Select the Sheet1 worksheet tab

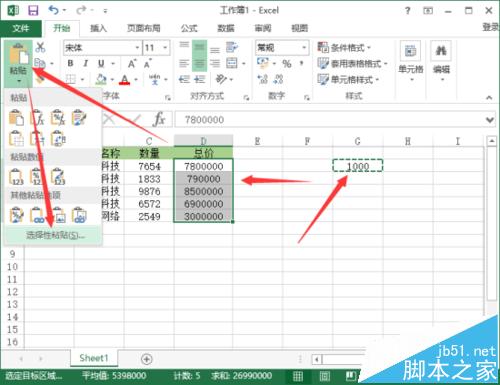click(94, 358)
